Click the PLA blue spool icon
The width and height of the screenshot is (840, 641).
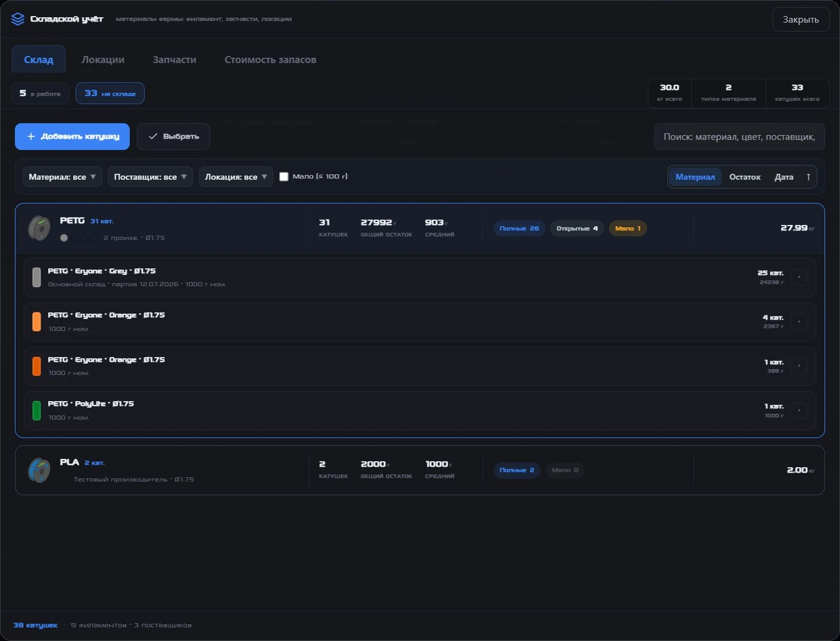click(39, 470)
